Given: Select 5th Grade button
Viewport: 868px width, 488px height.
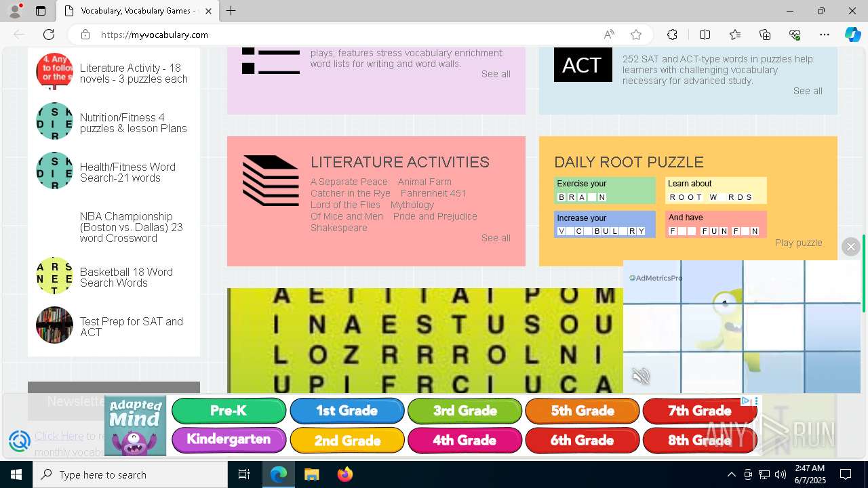Looking at the screenshot, I should pos(582,411).
